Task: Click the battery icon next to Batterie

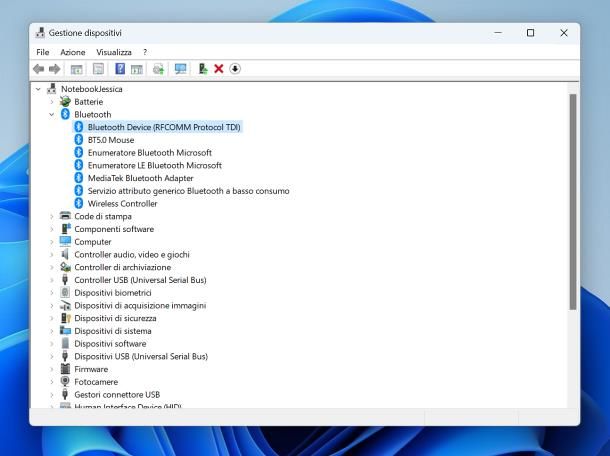Action: [x=65, y=102]
